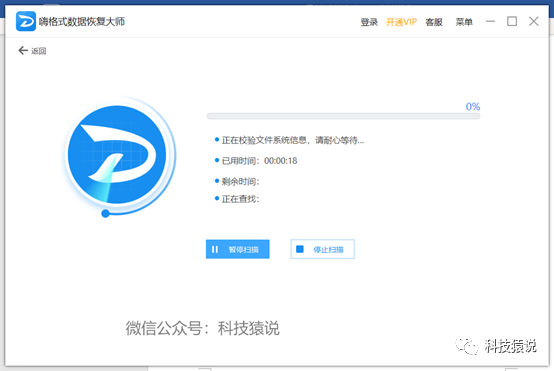Image resolution: width=554 pixels, height=371 pixels.
Task: Open 客服 customer service
Action: pos(434,22)
